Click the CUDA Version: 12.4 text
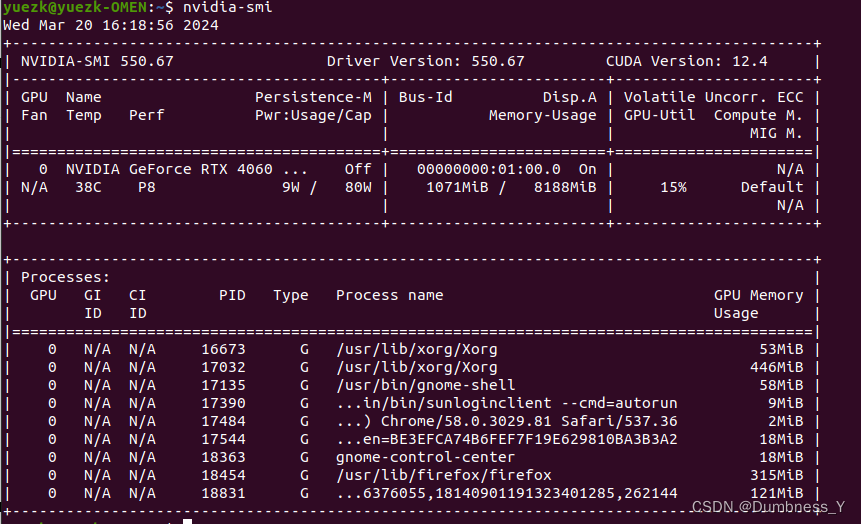The height and width of the screenshot is (524, 861). [686, 61]
